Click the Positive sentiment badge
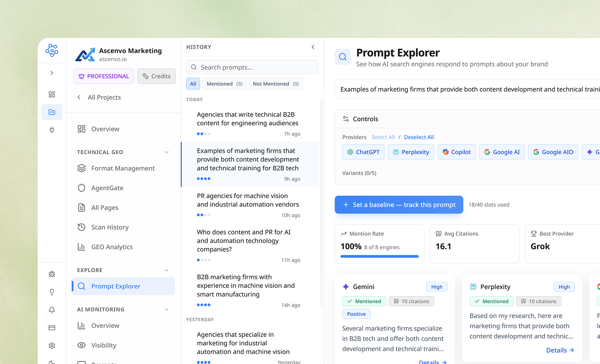The image size is (600, 364). 356,314
